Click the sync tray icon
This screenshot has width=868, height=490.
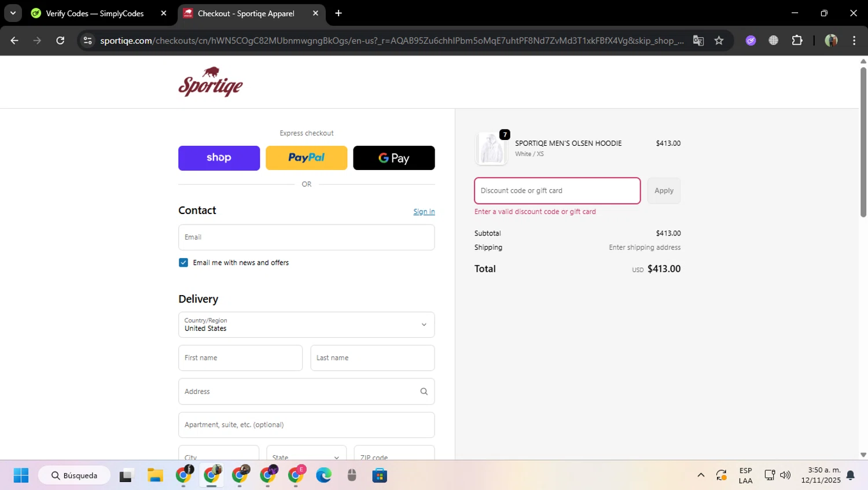tap(721, 476)
